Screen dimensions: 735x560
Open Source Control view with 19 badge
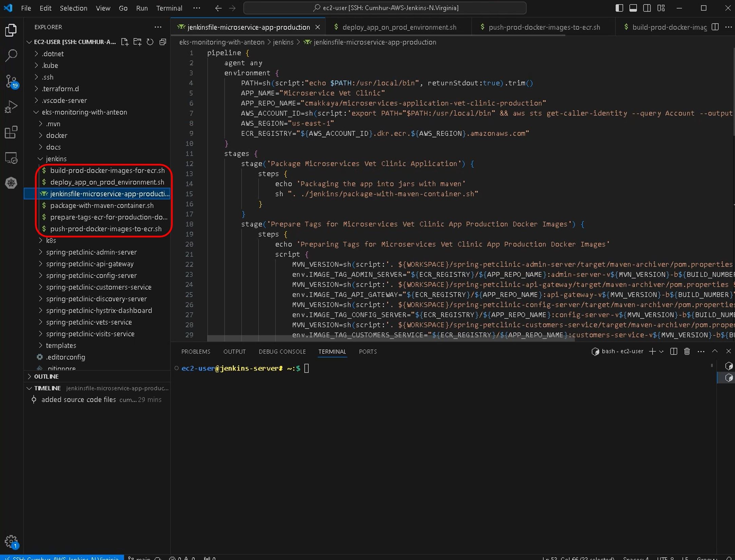point(11,81)
